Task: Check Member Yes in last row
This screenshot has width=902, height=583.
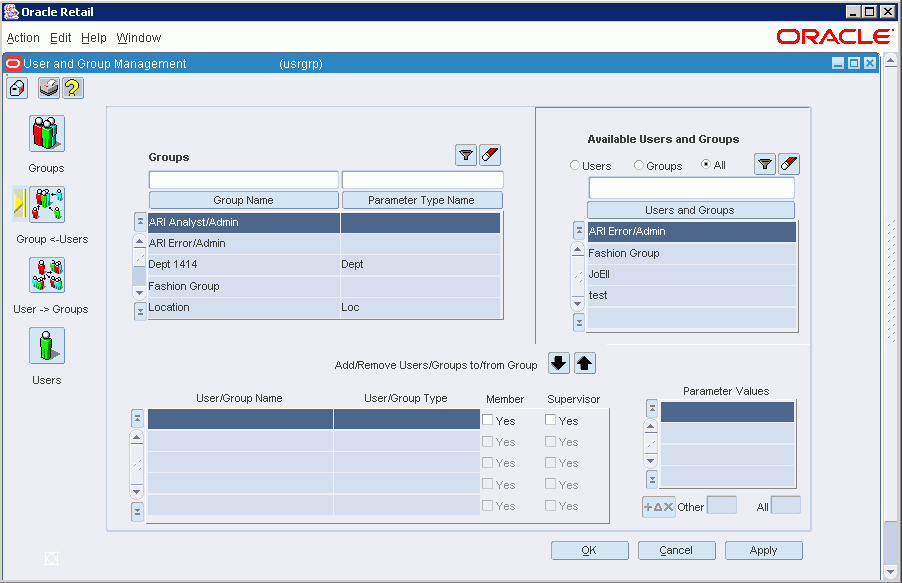Action: [x=487, y=505]
